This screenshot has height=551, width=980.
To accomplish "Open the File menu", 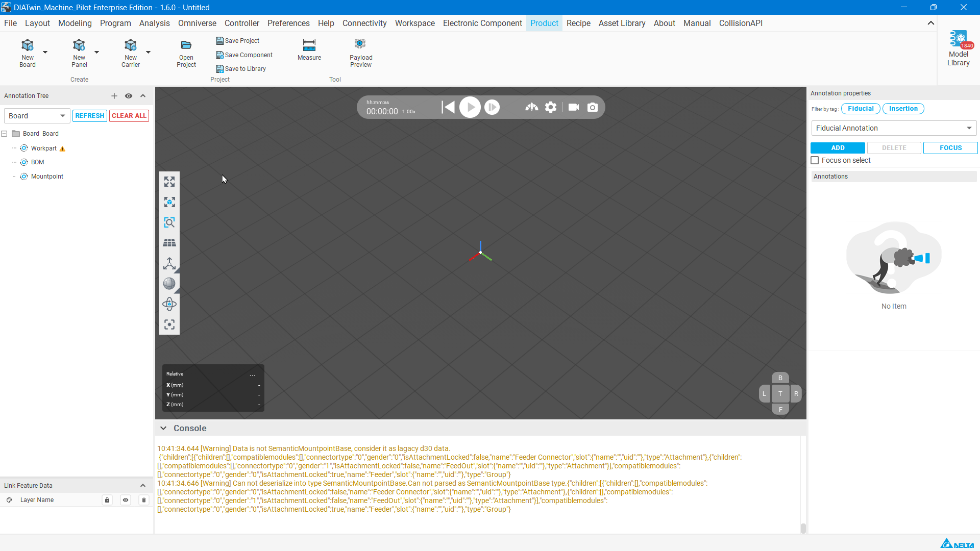I will [x=11, y=23].
